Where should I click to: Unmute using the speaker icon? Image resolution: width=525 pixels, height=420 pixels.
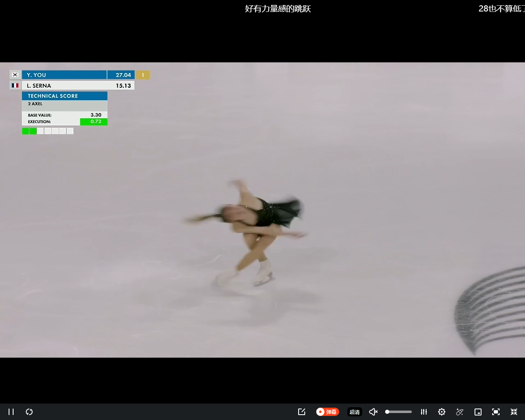coord(373,412)
